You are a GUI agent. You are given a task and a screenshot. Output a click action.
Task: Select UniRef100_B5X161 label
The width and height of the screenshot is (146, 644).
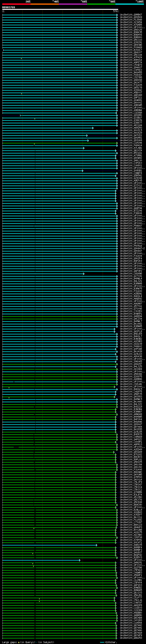pos(131,153)
